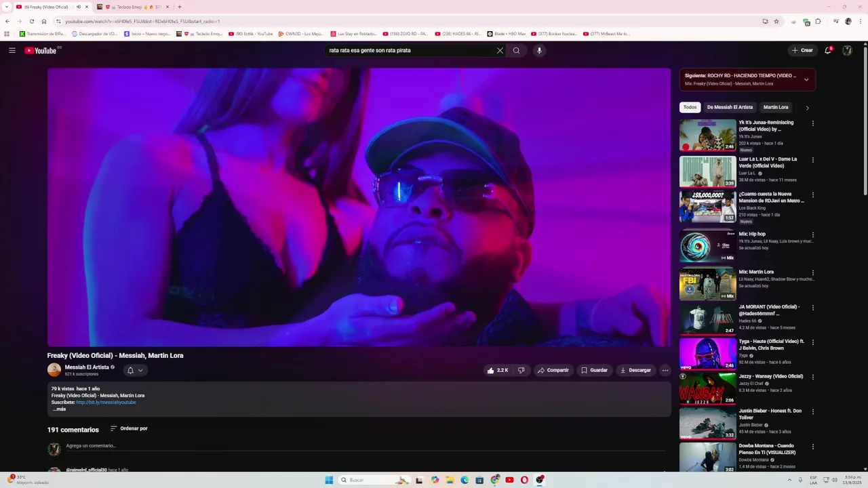Like the video with thumbs up

pyautogui.click(x=497, y=370)
